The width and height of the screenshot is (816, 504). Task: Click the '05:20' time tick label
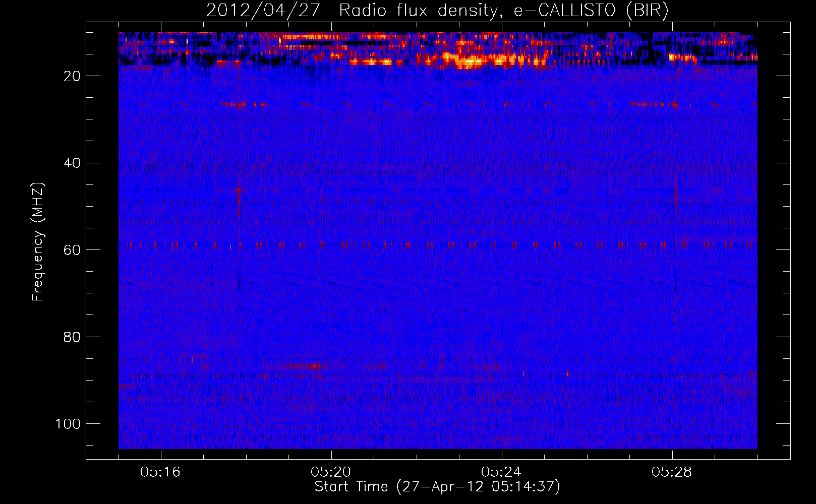pyautogui.click(x=331, y=472)
